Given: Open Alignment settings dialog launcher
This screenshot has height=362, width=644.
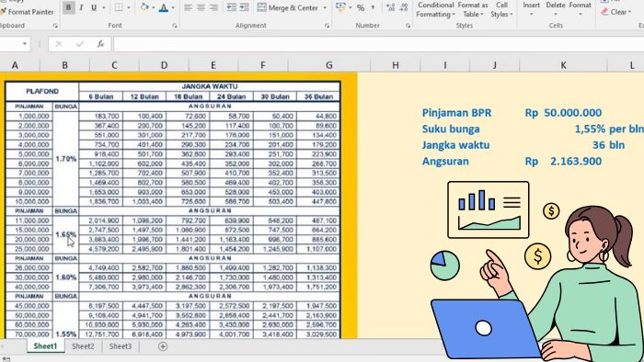Looking at the screenshot, I should (x=327, y=26).
